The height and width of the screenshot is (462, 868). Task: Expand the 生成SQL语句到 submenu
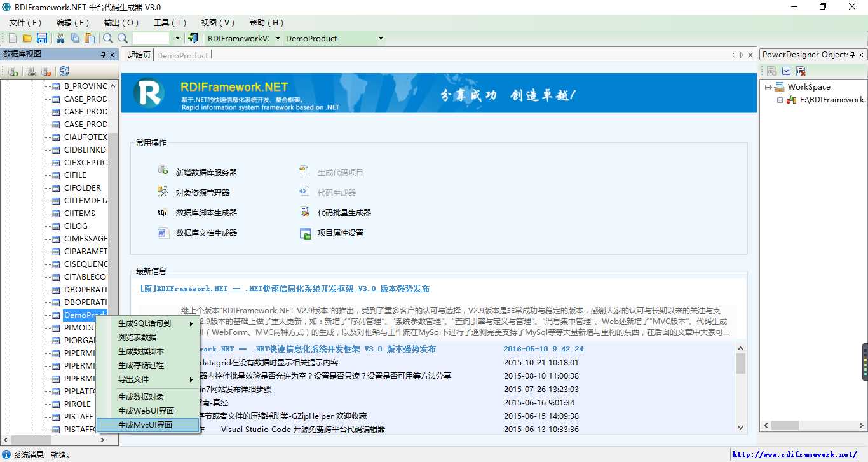147,323
